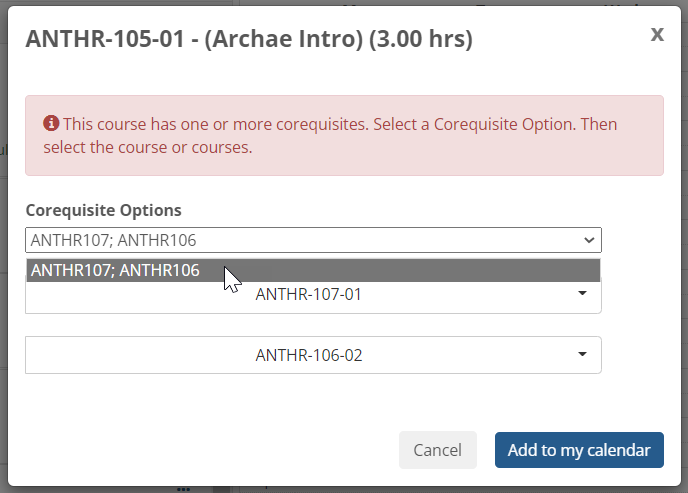This screenshot has width=688, height=493.
Task: Expand the ANTHR-106-02 section dropdown arrow
Action: coord(582,354)
